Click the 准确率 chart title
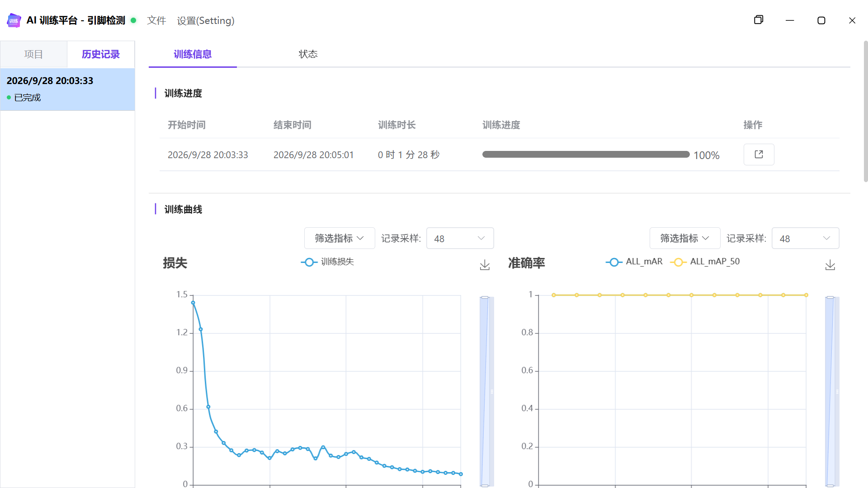The width and height of the screenshot is (868, 488). pos(526,263)
